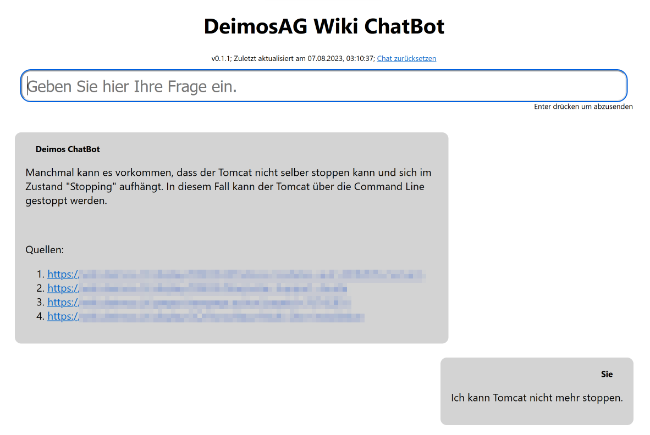Click the 'Deimos ChatBot' sender name
Image resolution: width=650 pixels, height=435 pixels.
click(68, 149)
